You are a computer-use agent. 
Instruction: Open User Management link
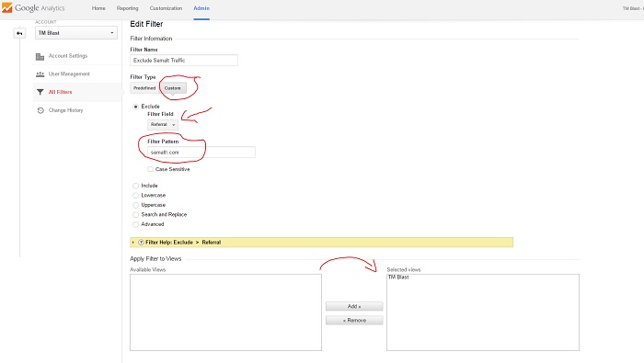(69, 74)
